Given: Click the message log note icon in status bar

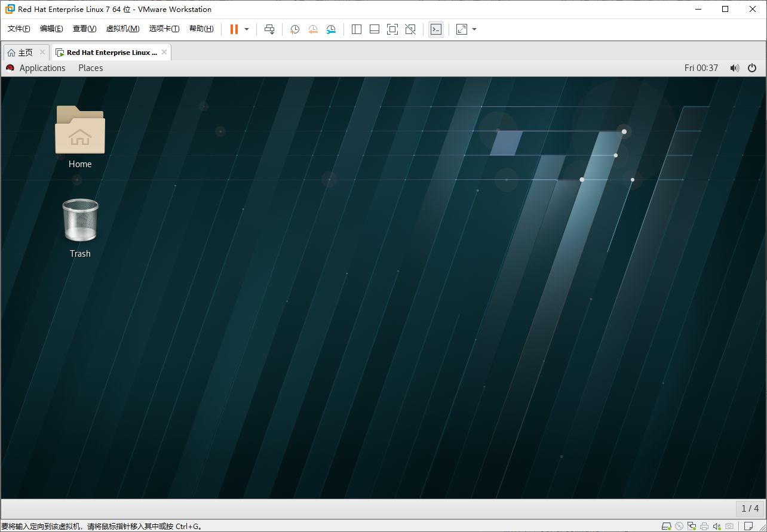Looking at the screenshot, I should [x=748, y=526].
